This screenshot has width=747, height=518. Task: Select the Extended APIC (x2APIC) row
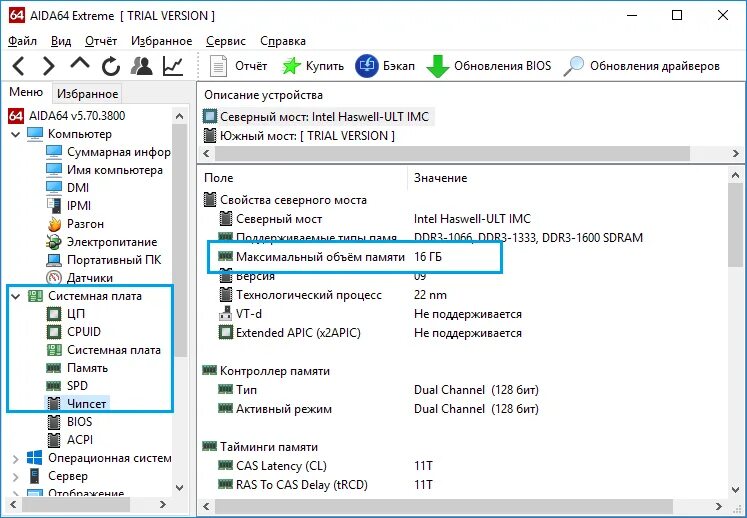click(x=370, y=333)
